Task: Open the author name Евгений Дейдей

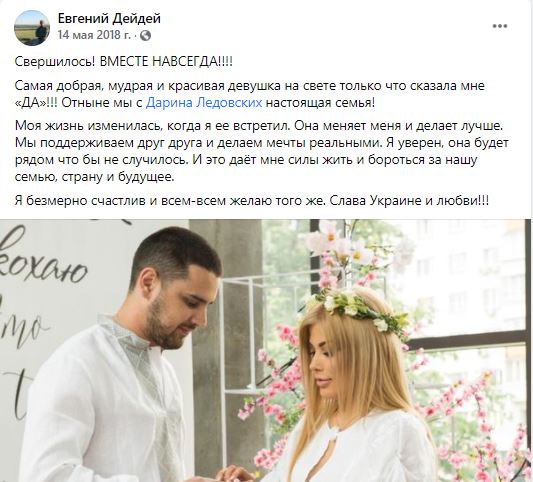Action: tap(109, 18)
